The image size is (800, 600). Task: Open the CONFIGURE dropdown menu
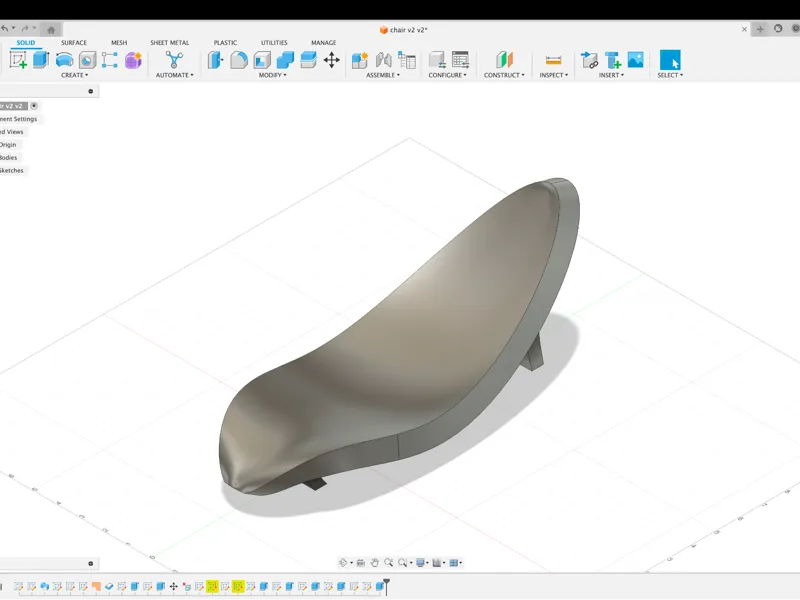[x=447, y=75]
